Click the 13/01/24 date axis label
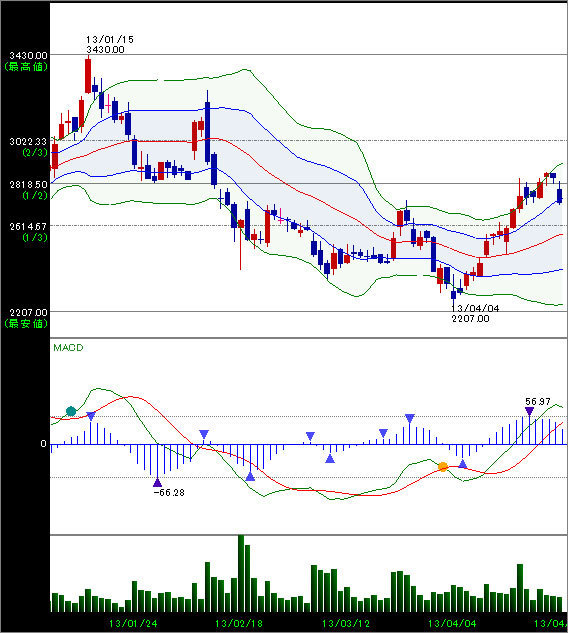The height and width of the screenshot is (633, 568). click(133, 624)
